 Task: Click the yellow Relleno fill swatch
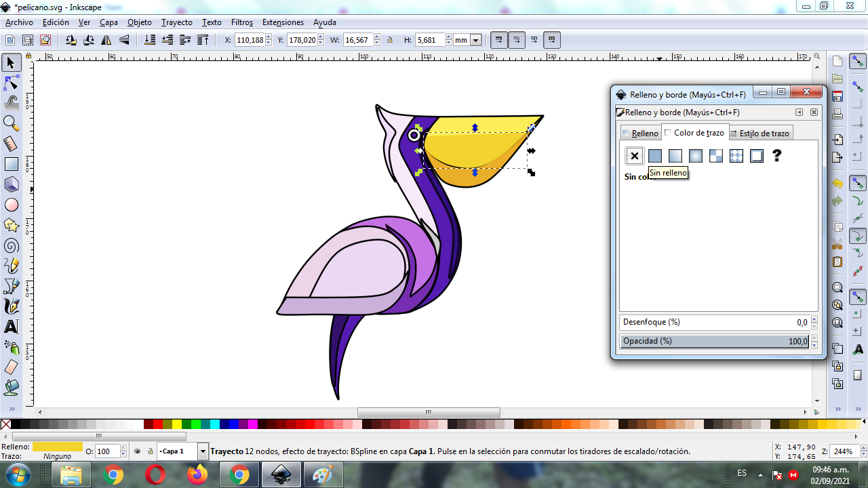[58, 447]
